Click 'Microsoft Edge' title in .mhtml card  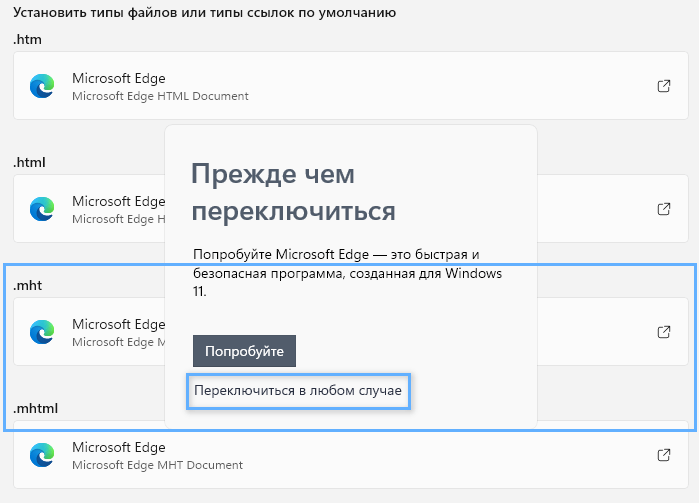[119, 447]
